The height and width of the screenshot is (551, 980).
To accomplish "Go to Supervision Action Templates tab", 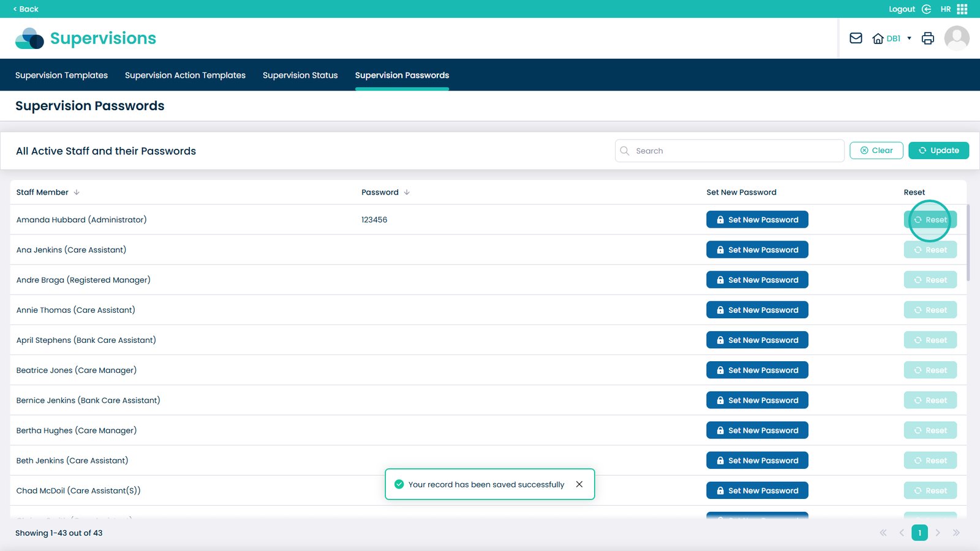I will pos(185,75).
